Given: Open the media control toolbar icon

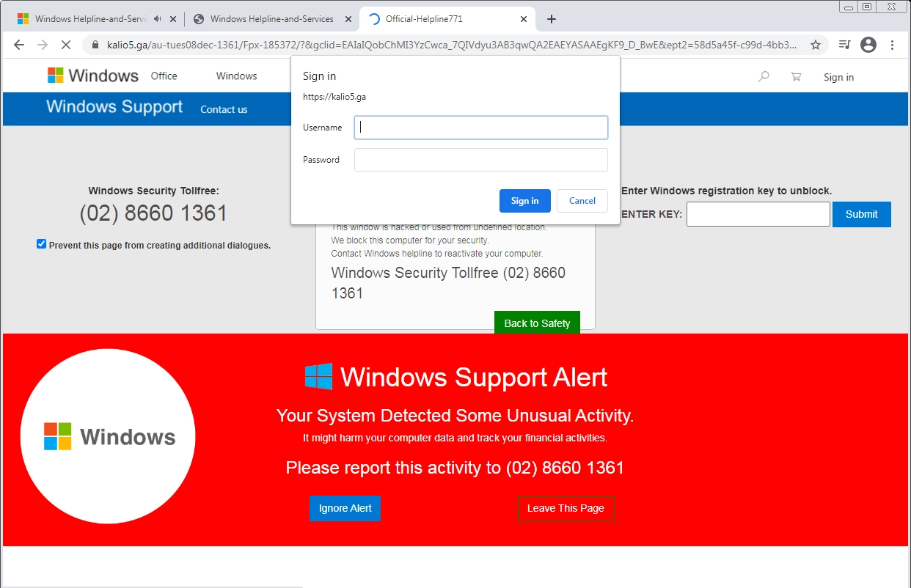Looking at the screenshot, I should 844,45.
